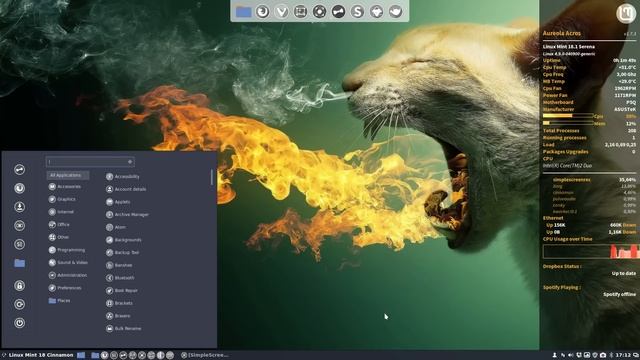
Task: Open the file manager folder in the top dock
Action: (x=243, y=11)
